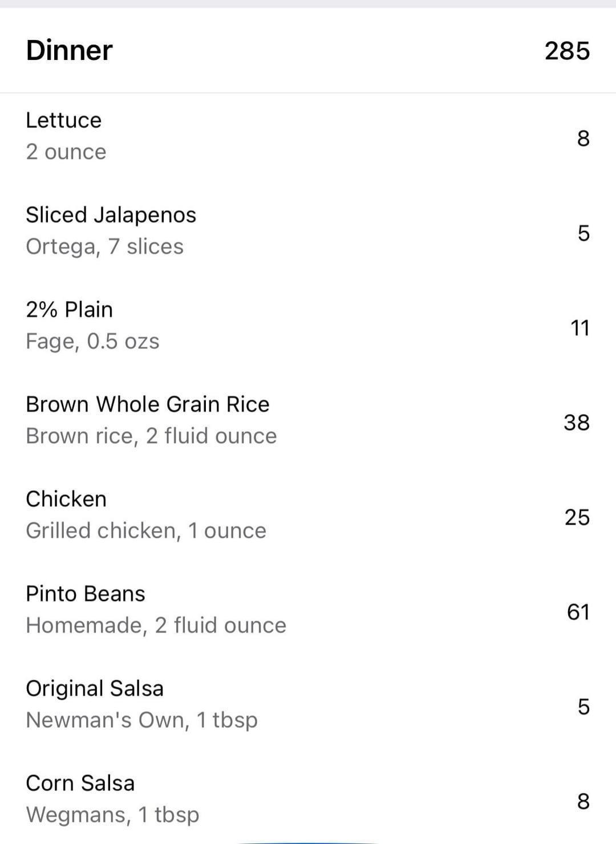
Task: Tap the 25 calorie value for Chicken
Action: 577,517
